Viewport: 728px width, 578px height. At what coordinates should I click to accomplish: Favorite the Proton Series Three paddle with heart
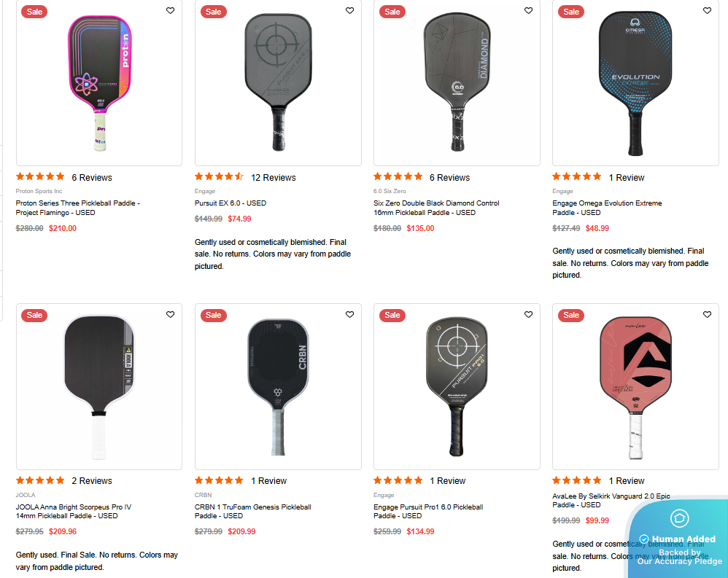(170, 11)
